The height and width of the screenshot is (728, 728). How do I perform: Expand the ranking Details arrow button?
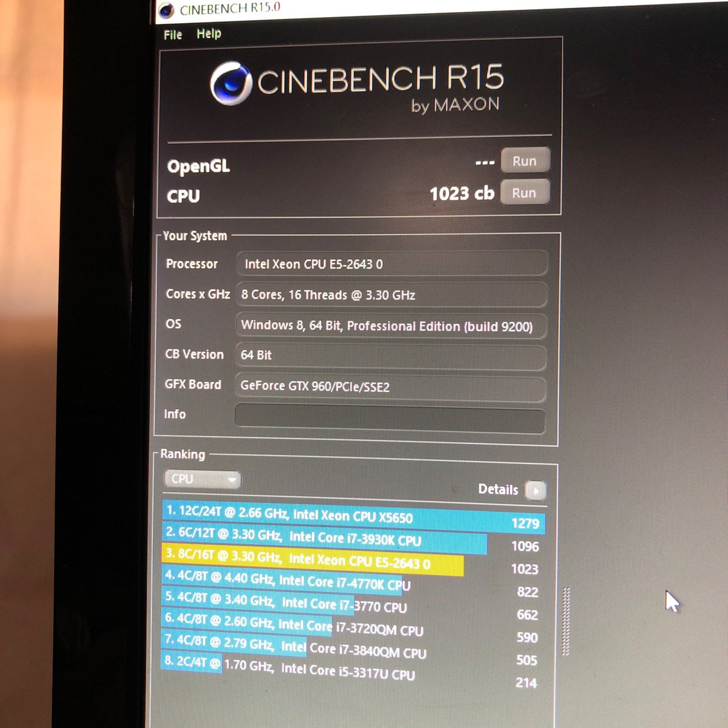tap(535, 490)
